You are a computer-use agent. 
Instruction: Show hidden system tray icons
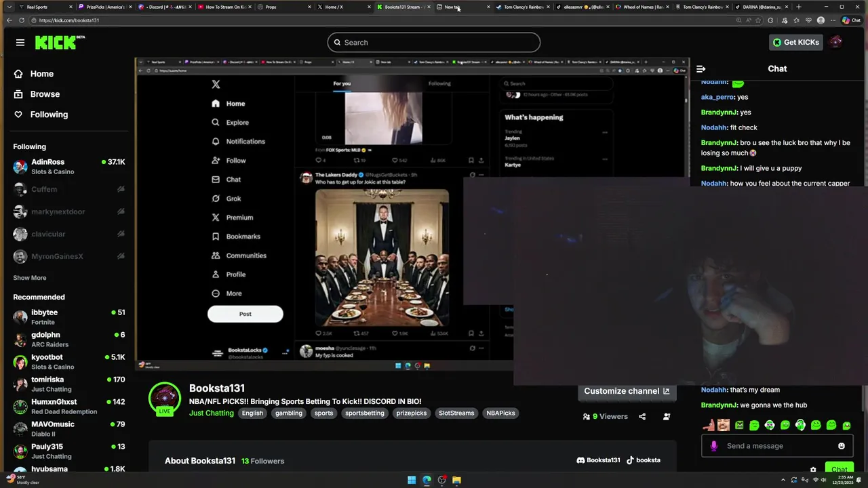pos(783,480)
